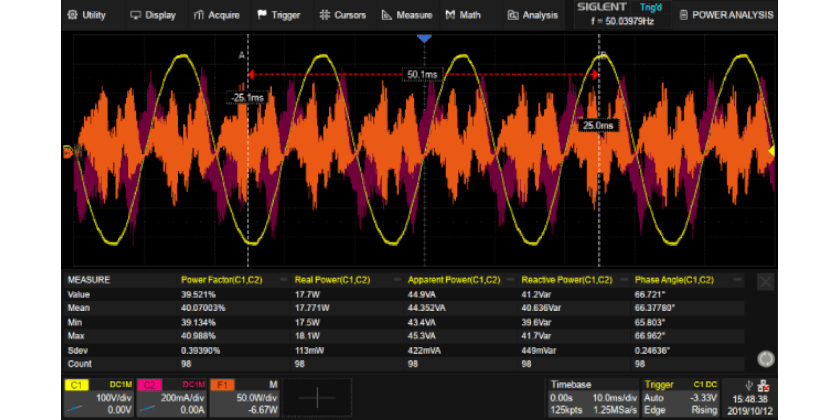Screen dimensions: 840x420
Task: Click the round gear icon beside statistics
Action: [765, 358]
